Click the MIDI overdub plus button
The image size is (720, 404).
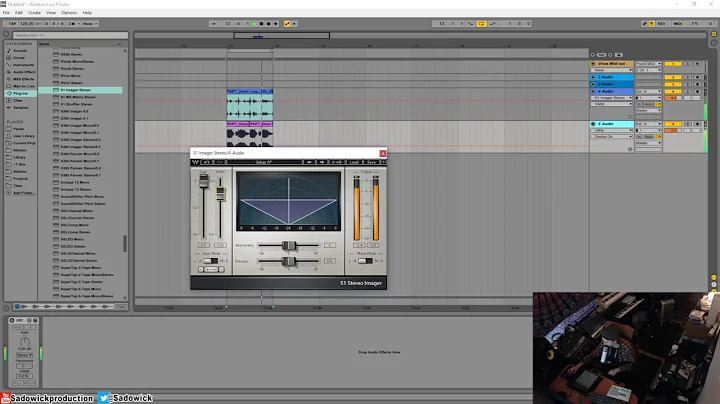click(x=276, y=23)
